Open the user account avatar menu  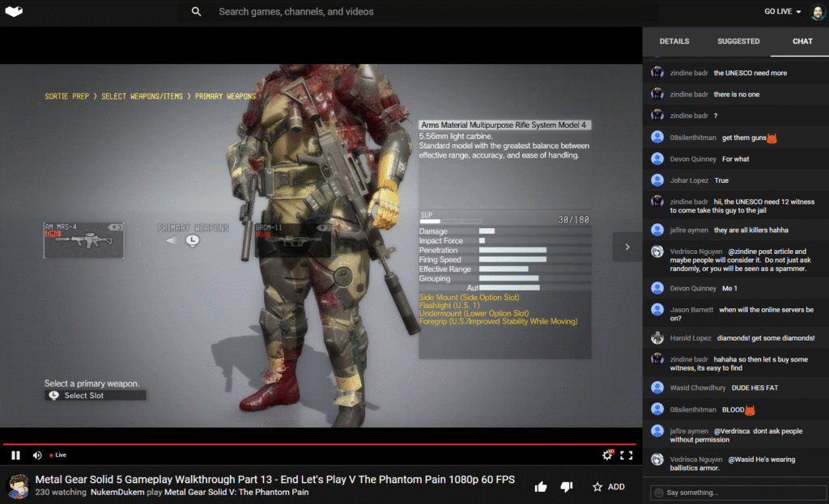(x=818, y=11)
